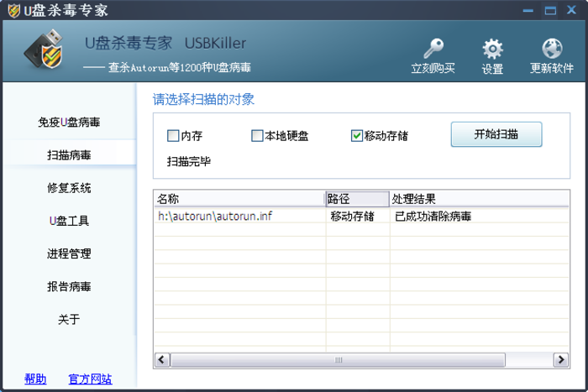Sort by 处理结果 column header
Screen dimensions: 588x392
(x=480, y=199)
